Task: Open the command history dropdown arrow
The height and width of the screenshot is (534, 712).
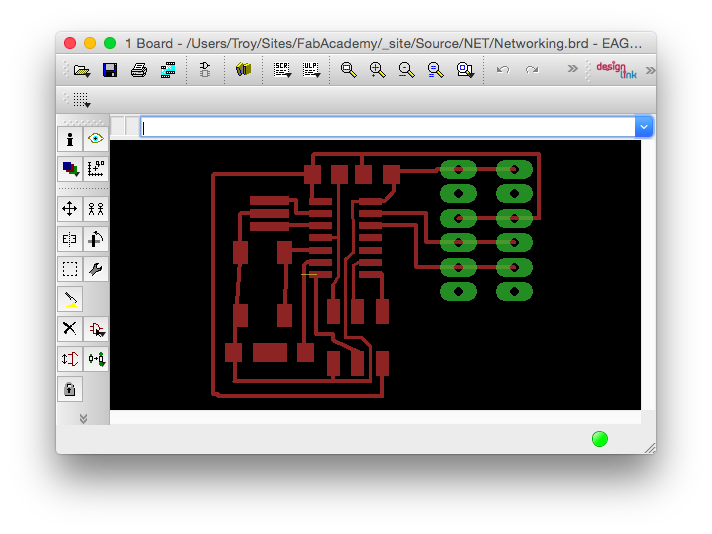Action: pyautogui.click(x=644, y=127)
